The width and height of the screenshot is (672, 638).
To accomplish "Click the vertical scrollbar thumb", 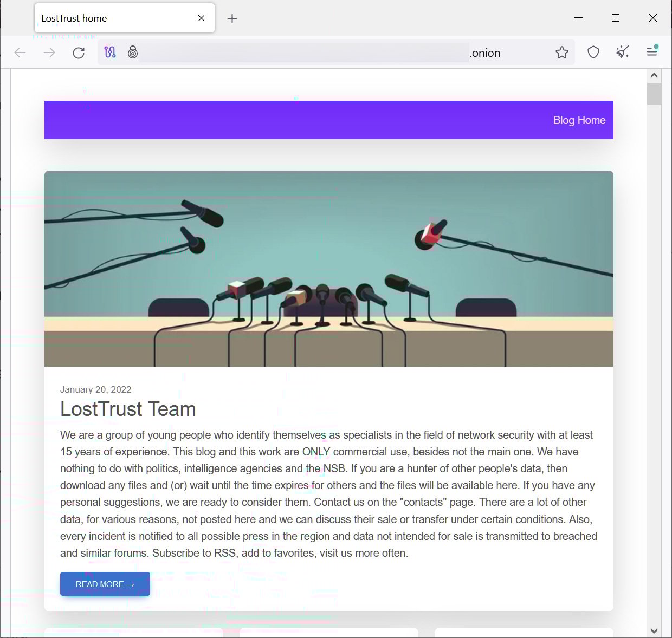I will click(654, 94).
